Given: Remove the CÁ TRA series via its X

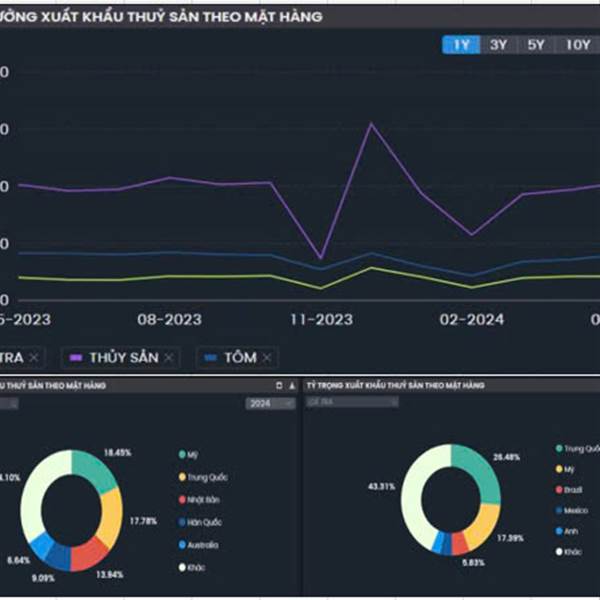Looking at the screenshot, I should pyautogui.click(x=34, y=358).
